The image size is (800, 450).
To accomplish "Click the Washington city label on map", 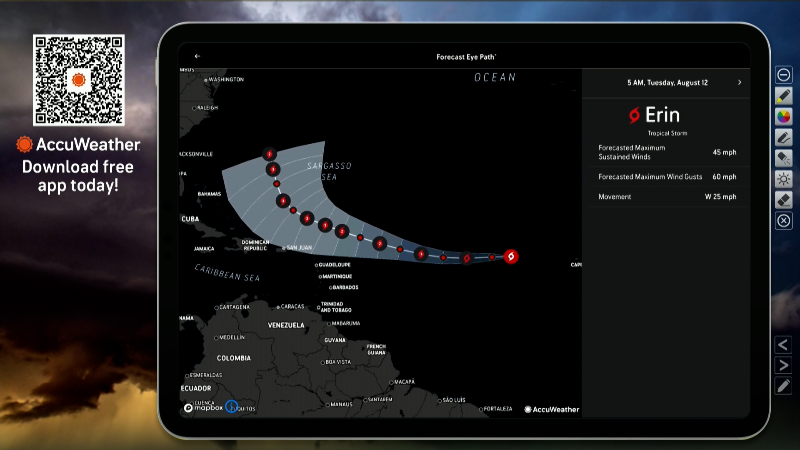I will click(224, 80).
